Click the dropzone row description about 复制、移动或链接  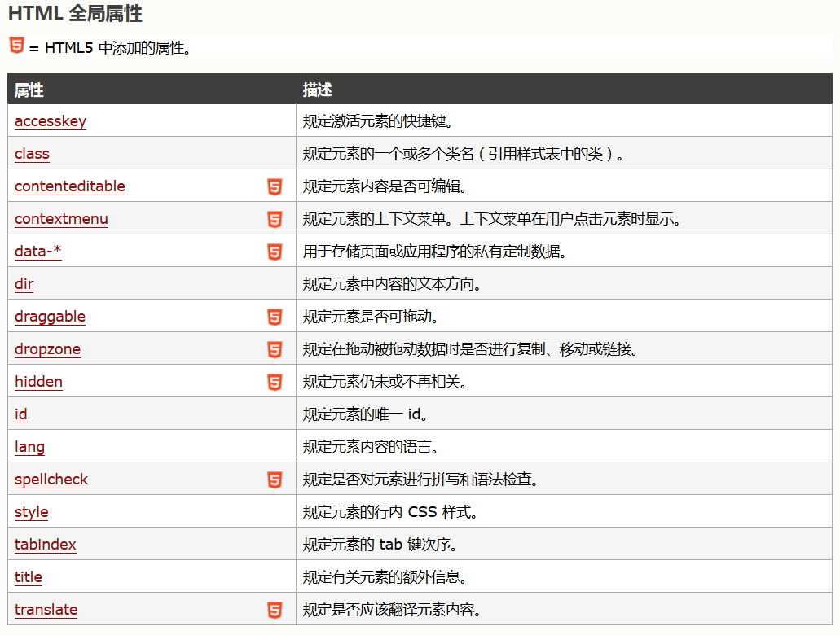tap(470, 349)
